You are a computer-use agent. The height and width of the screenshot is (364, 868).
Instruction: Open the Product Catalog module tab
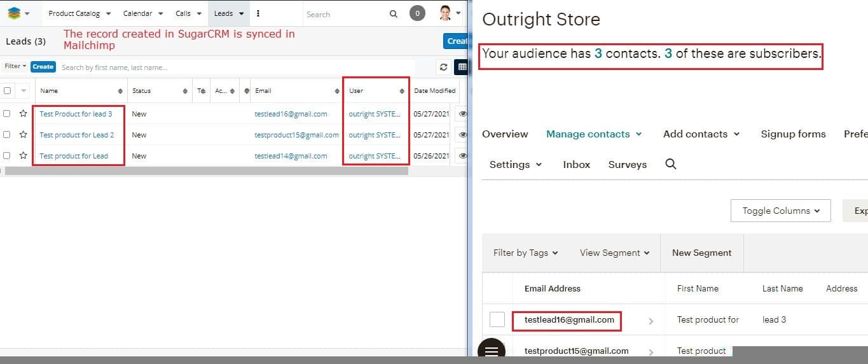tap(74, 14)
